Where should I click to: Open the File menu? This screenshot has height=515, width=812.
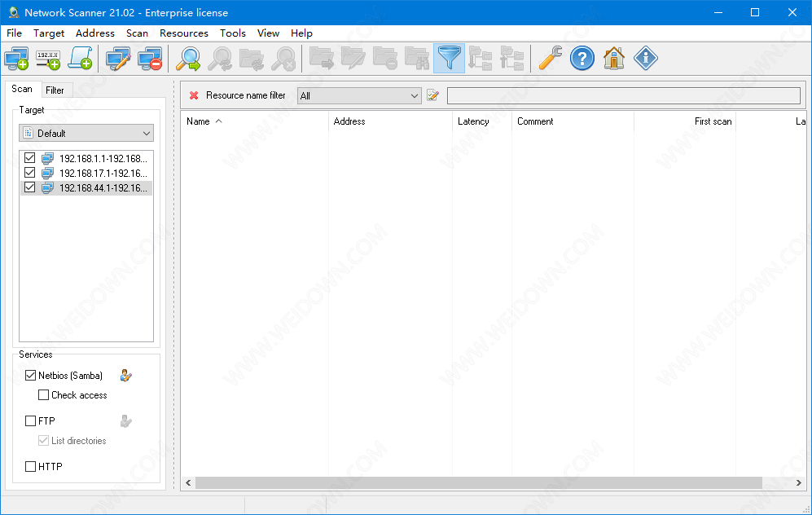pos(14,33)
